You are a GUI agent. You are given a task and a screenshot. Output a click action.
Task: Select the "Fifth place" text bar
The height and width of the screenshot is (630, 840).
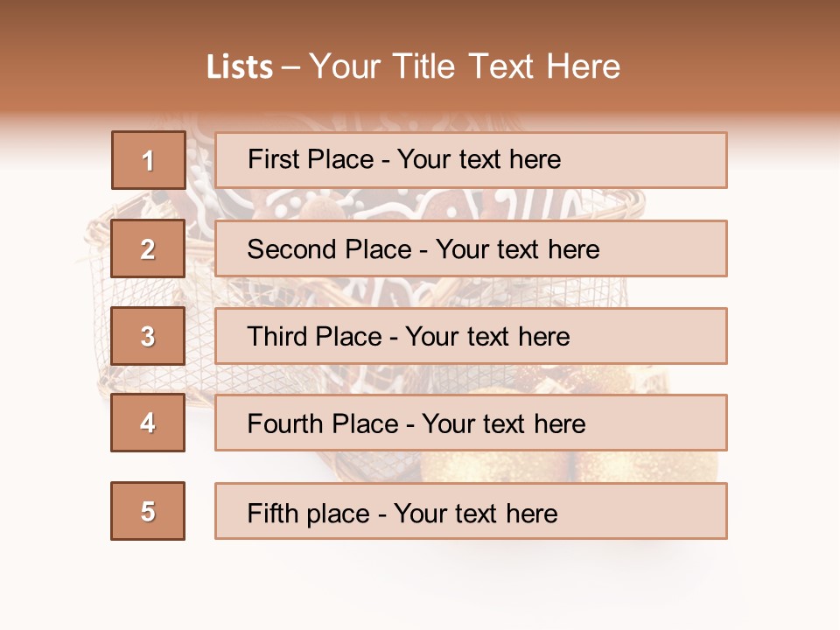point(471,511)
